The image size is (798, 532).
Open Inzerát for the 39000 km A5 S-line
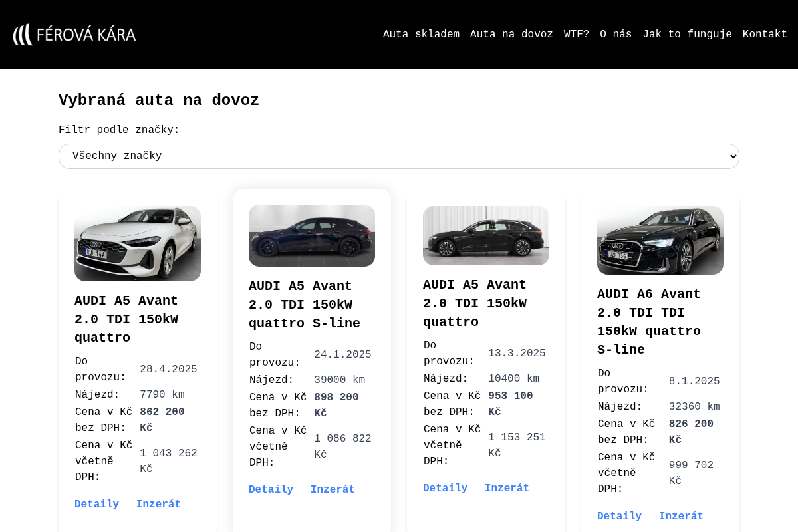[332, 490]
